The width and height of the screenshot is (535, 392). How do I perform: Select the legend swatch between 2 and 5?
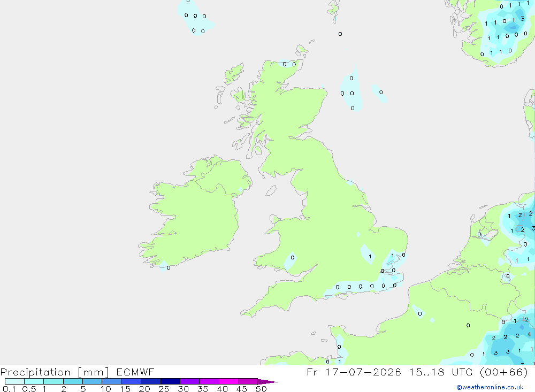pyautogui.click(x=73, y=381)
